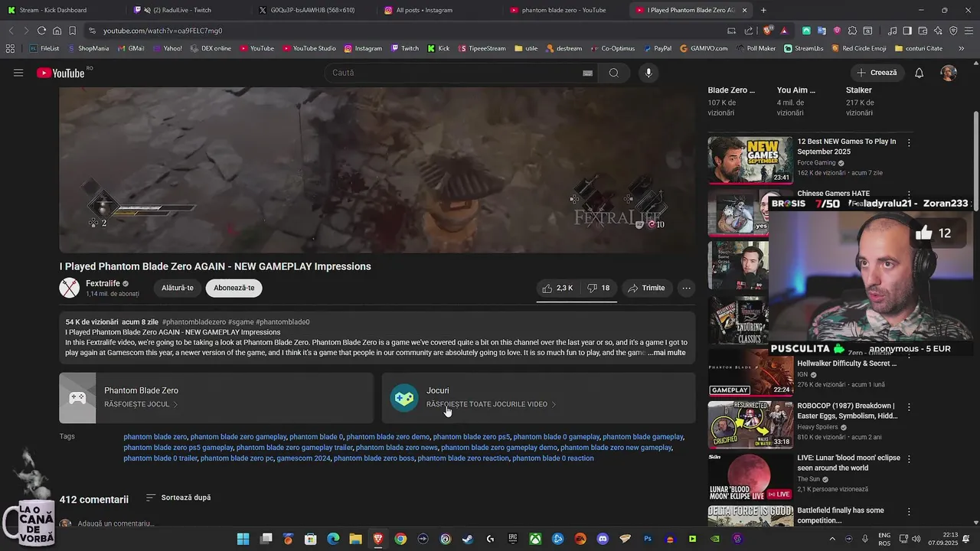Click the address bar URL
The height and width of the screenshot is (551, 980).
click(x=162, y=31)
